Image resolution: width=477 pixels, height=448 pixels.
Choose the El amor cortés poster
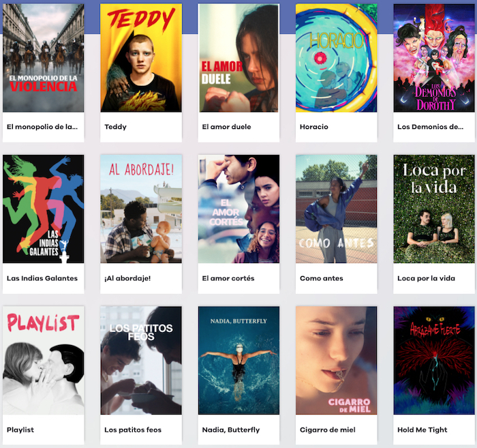coord(238,209)
